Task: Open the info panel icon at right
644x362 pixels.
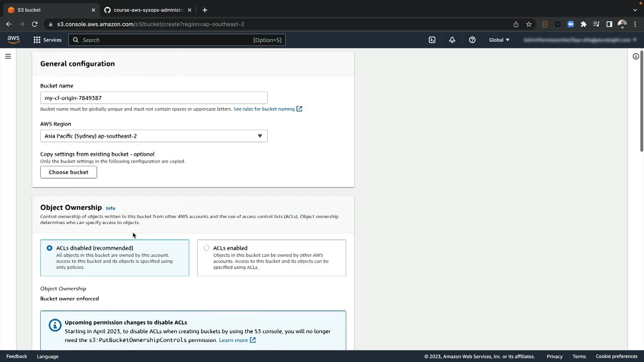Action: (636, 56)
